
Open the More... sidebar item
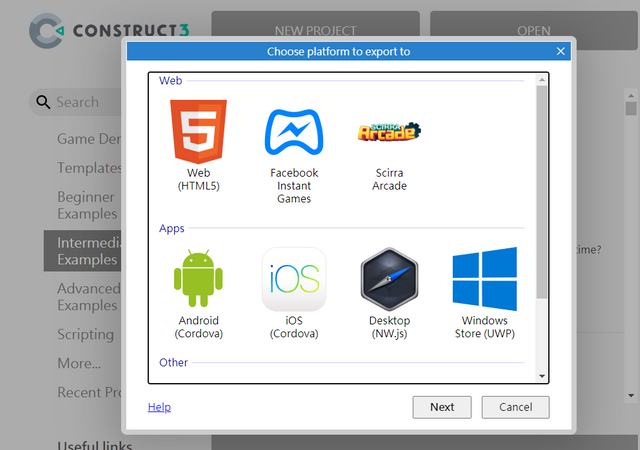click(79, 363)
